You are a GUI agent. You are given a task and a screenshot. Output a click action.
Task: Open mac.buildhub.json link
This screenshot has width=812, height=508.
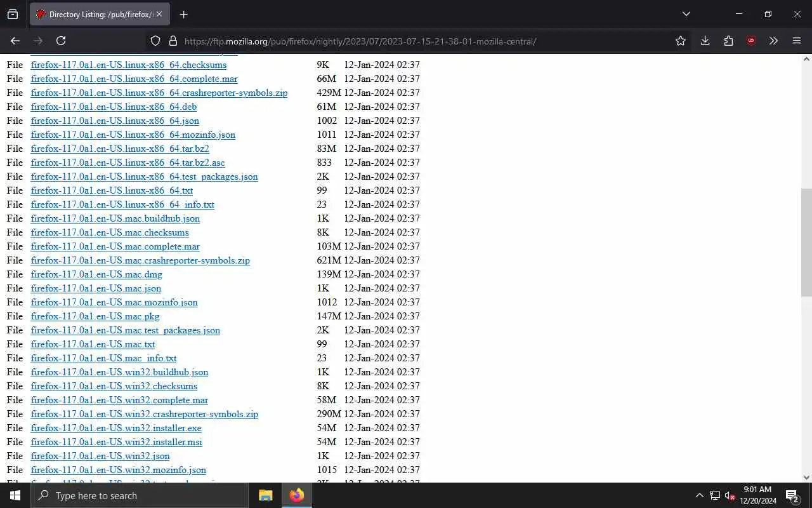coord(115,218)
